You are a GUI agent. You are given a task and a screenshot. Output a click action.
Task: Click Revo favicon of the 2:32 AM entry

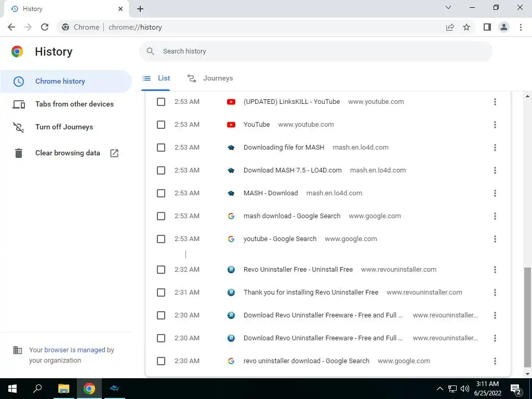pyautogui.click(x=231, y=270)
